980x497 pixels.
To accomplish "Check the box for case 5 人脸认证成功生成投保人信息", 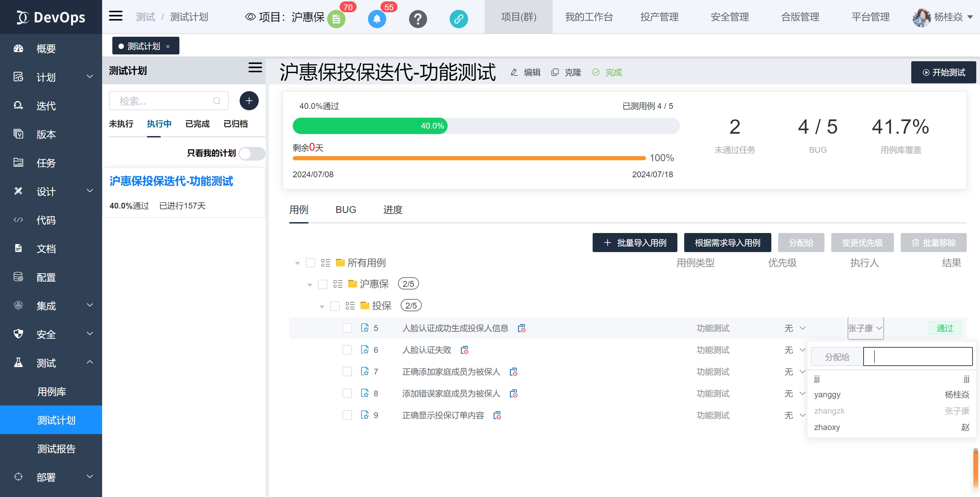I will coord(347,328).
